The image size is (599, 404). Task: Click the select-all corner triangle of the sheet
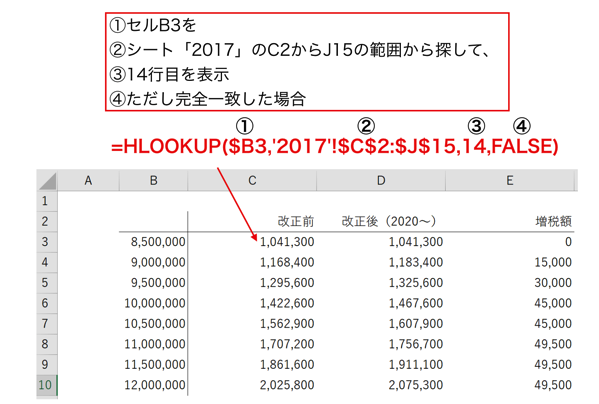point(47,180)
